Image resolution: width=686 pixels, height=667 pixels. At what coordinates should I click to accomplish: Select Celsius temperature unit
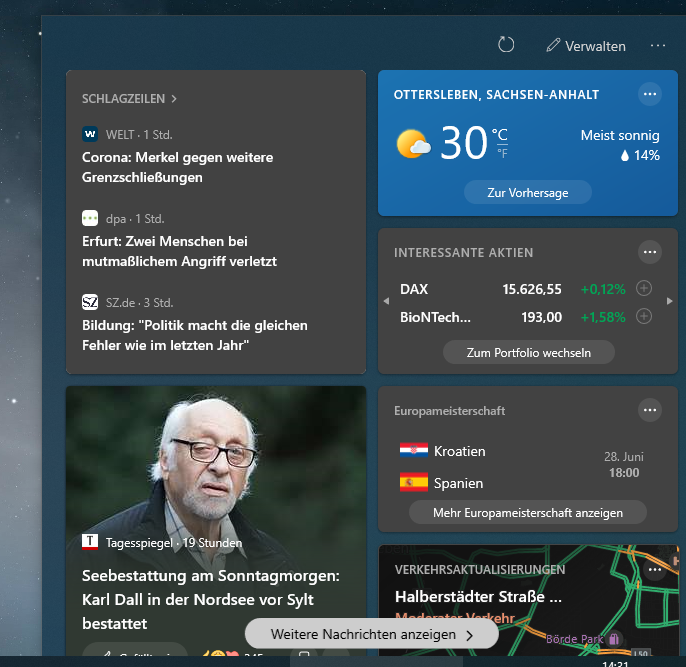pyautogui.click(x=500, y=135)
